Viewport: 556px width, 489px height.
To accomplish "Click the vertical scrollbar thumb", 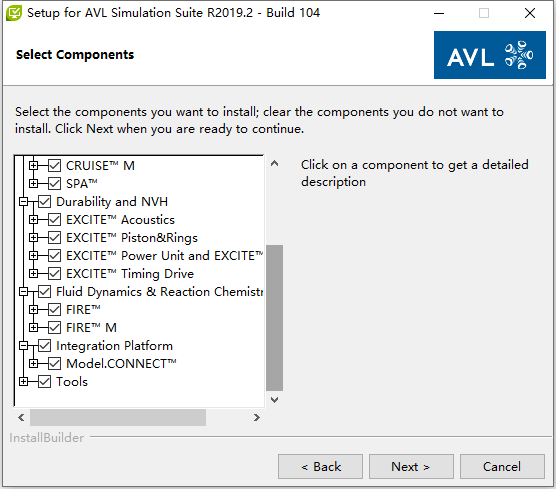I will pos(274,318).
